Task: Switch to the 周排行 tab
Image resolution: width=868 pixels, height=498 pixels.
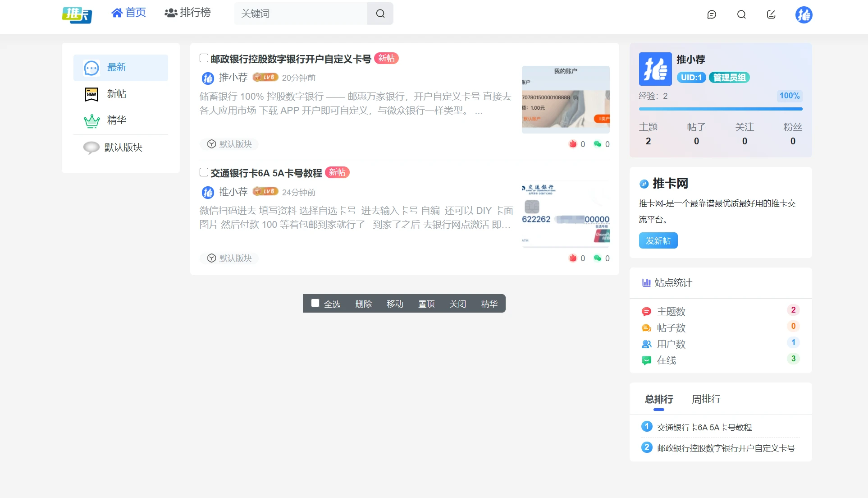Action: pos(706,399)
